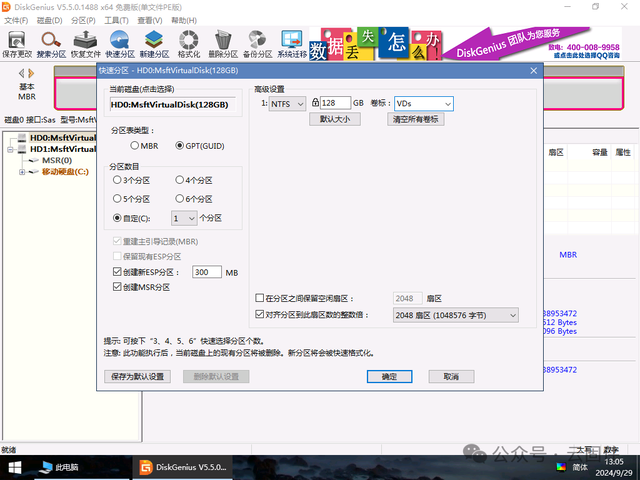
Task: Click the color tray icon in taskbar
Action: (561, 467)
